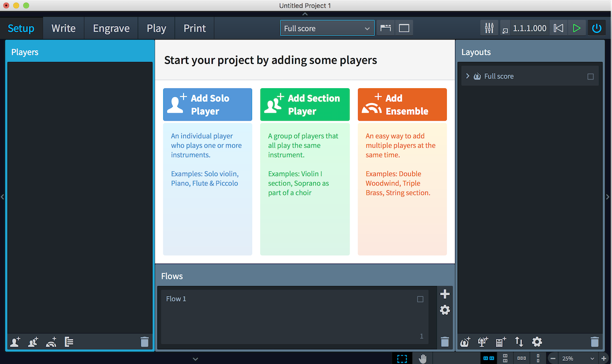Click add solo player icon in Players panel
The image size is (612, 364).
pos(15,342)
